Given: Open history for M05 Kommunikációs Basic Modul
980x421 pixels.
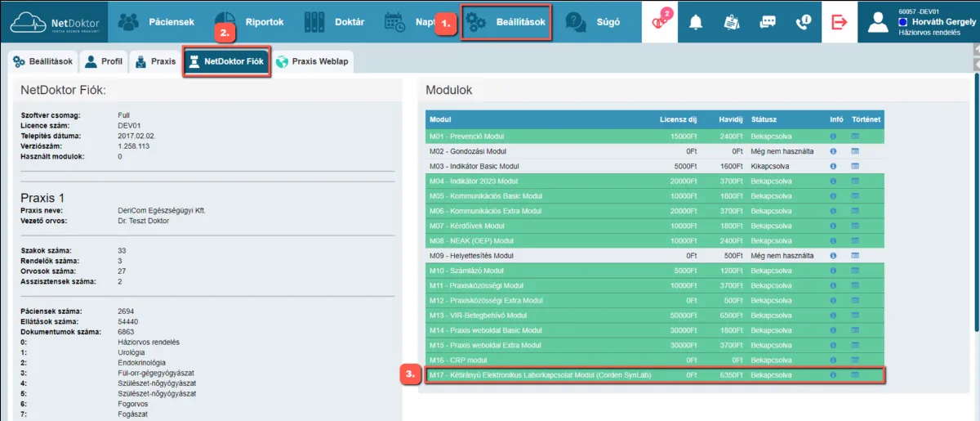Looking at the screenshot, I should pos(856,196).
